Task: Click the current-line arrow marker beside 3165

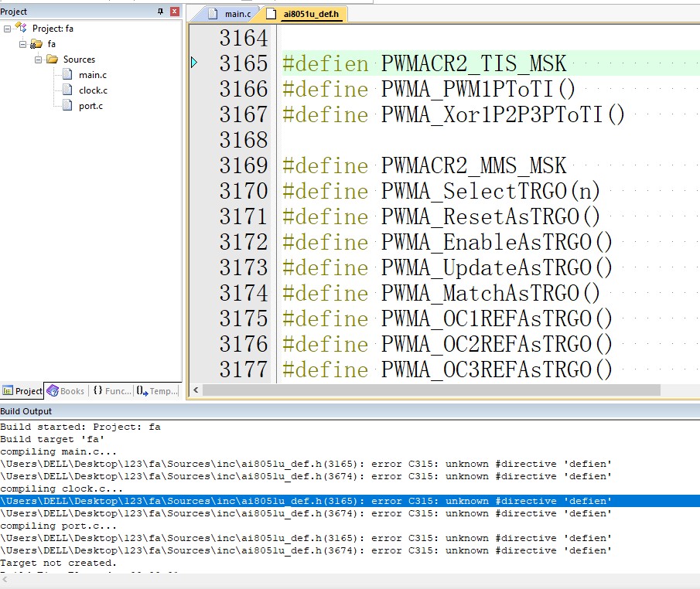Action: [x=193, y=62]
